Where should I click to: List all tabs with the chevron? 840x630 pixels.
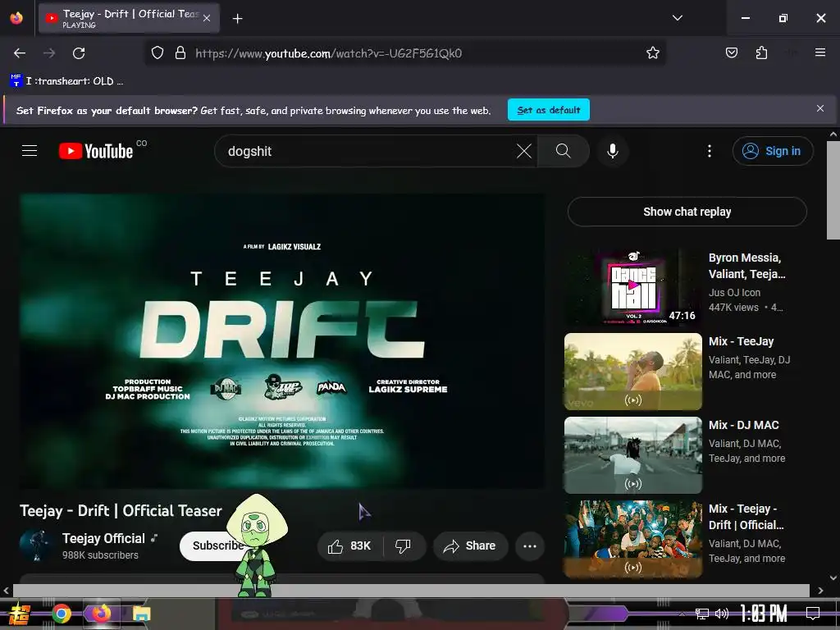pos(677,18)
